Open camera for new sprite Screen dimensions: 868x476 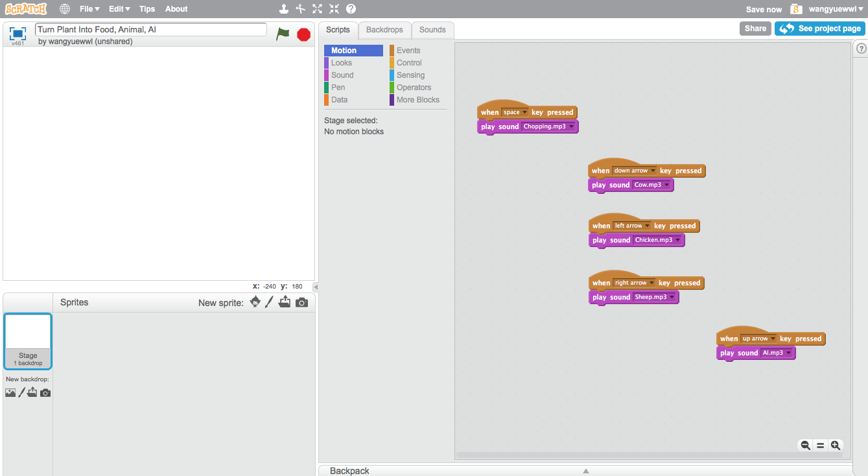(x=301, y=302)
